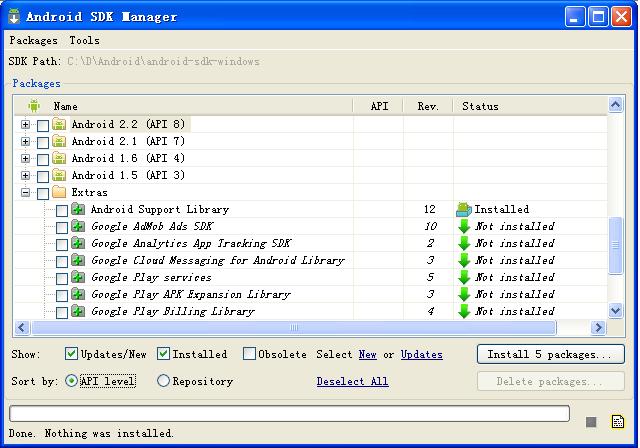Click the Android 2.2 (API 8) folder icon
This screenshot has width=640, height=448.
tap(59, 124)
